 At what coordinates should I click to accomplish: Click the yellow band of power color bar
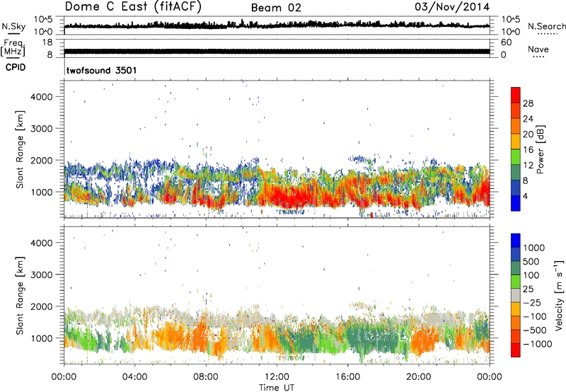pyautogui.click(x=516, y=142)
